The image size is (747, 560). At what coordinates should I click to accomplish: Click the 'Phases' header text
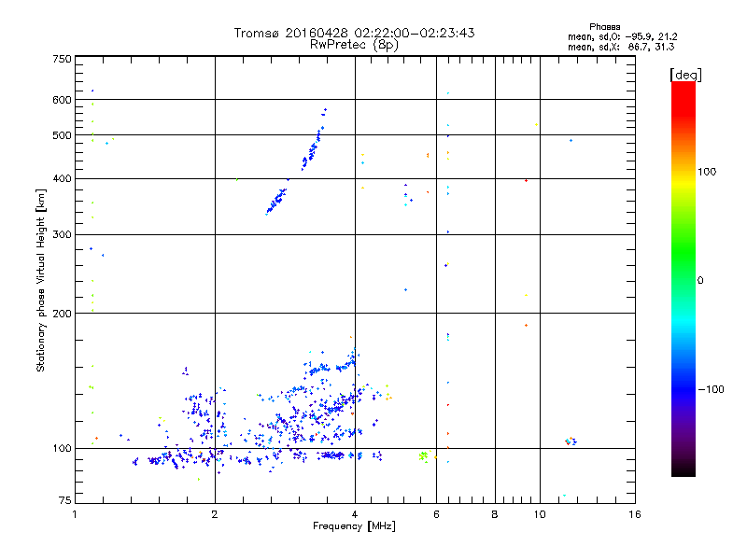(604, 27)
